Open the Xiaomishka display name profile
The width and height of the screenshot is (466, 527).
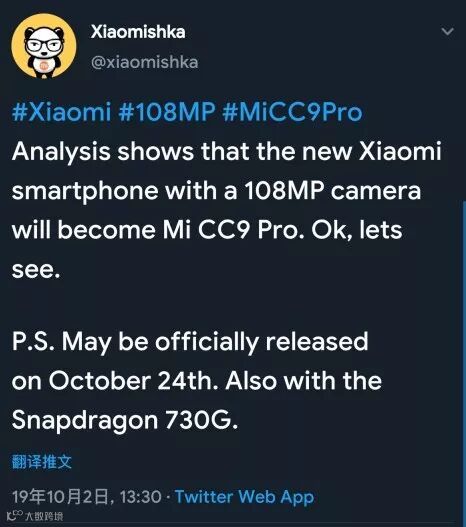pyautogui.click(x=138, y=32)
